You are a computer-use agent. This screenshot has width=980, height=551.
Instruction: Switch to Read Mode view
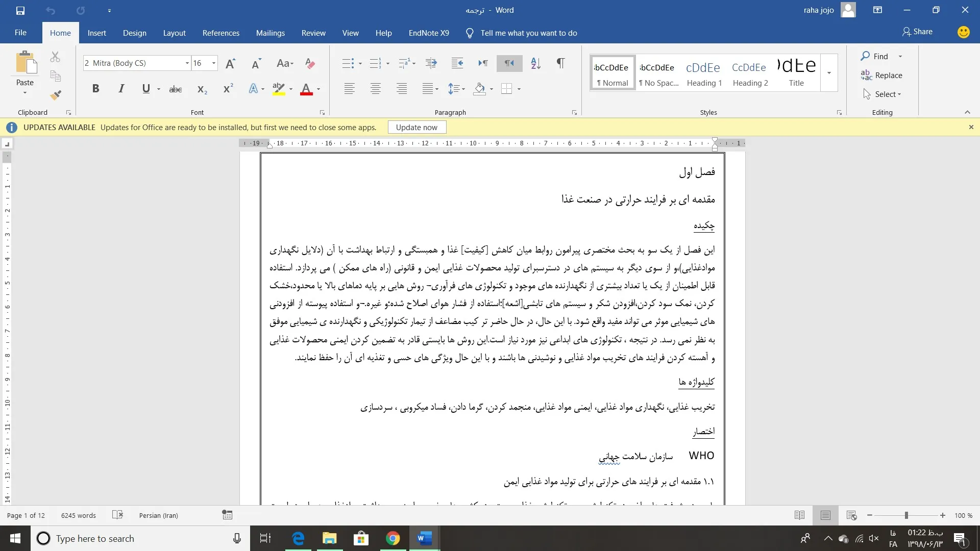pyautogui.click(x=799, y=515)
